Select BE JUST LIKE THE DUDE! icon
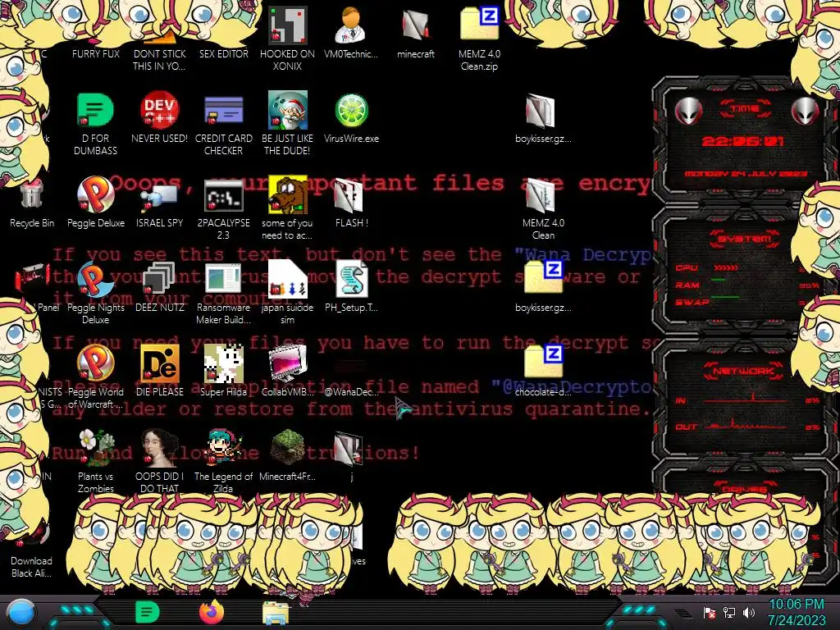 pos(288,123)
